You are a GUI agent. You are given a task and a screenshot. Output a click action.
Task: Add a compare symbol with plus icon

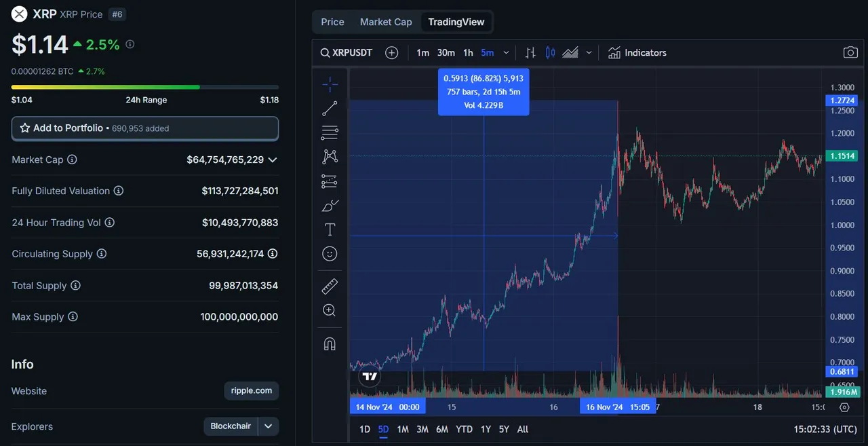click(x=391, y=53)
